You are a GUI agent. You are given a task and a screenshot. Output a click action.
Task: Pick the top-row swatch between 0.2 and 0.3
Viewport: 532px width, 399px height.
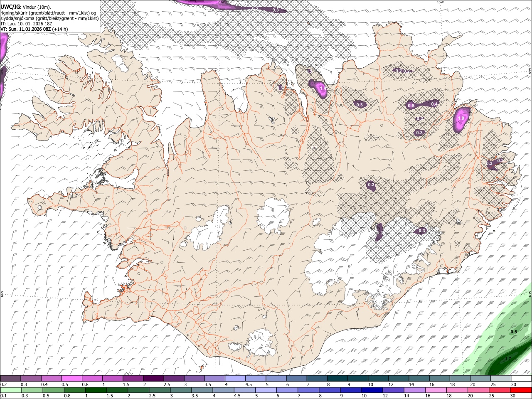[10, 379]
